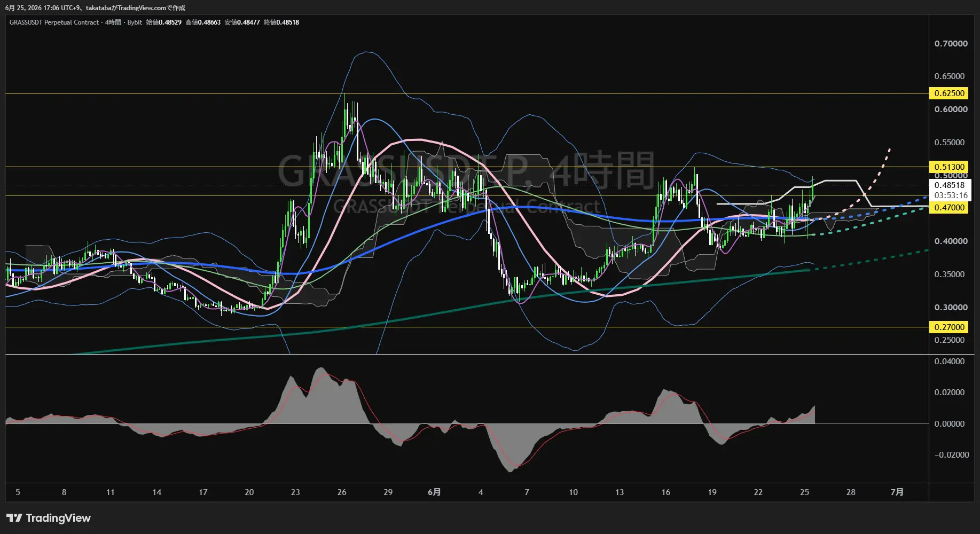Click the 0.00000 indicator scale label
The width and height of the screenshot is (980, 534).
[950, 424]
